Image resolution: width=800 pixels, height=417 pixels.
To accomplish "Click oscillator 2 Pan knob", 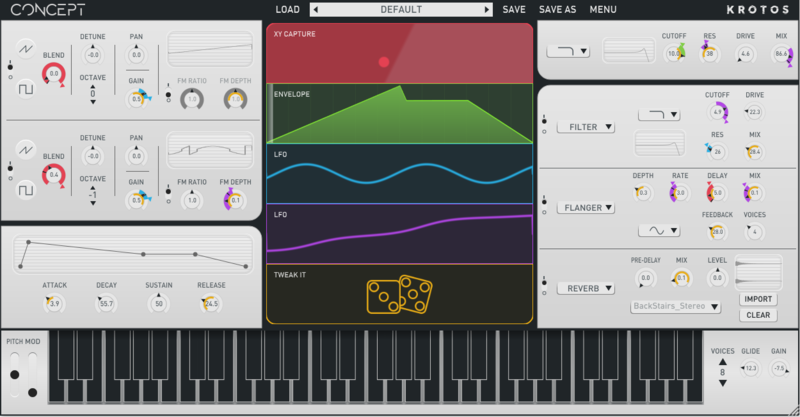I will 136,156.
